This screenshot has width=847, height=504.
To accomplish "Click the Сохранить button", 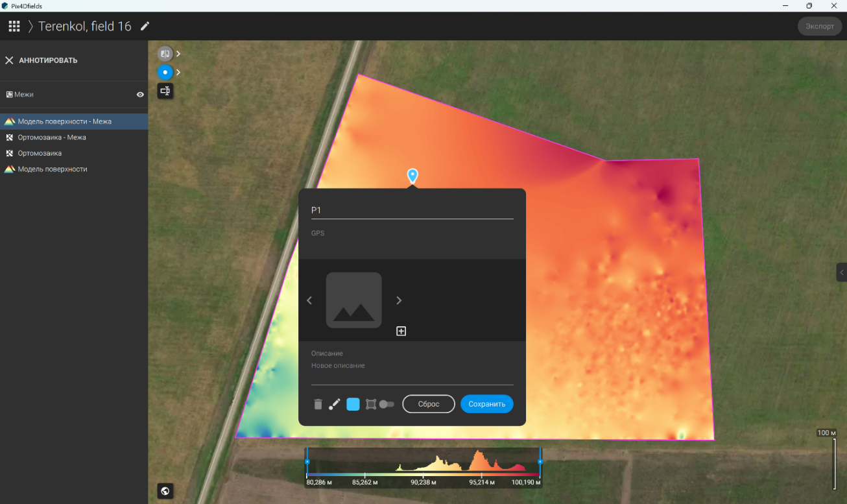I will (x=487, y=404).
